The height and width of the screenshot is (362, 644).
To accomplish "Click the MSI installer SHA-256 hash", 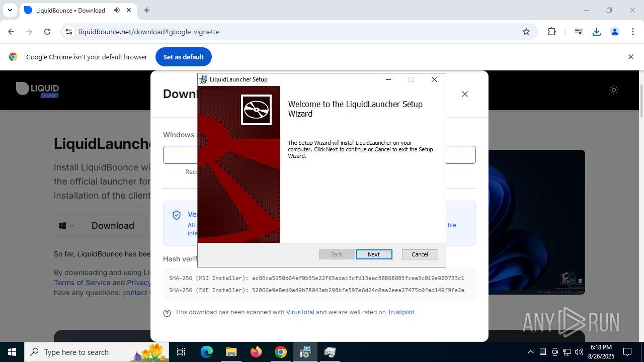I will click(x=358, y=278).
